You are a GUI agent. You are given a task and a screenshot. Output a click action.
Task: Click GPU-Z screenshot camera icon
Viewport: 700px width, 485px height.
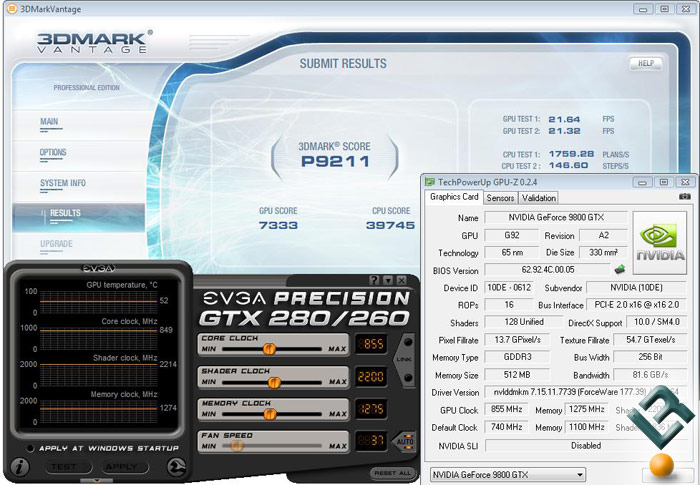tap(684, 197)
